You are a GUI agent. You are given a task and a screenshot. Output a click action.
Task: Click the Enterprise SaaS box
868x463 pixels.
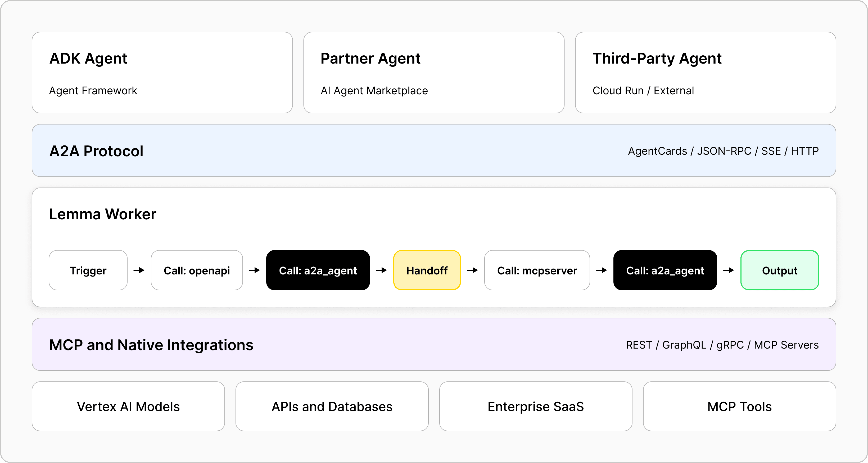[535, 407]
